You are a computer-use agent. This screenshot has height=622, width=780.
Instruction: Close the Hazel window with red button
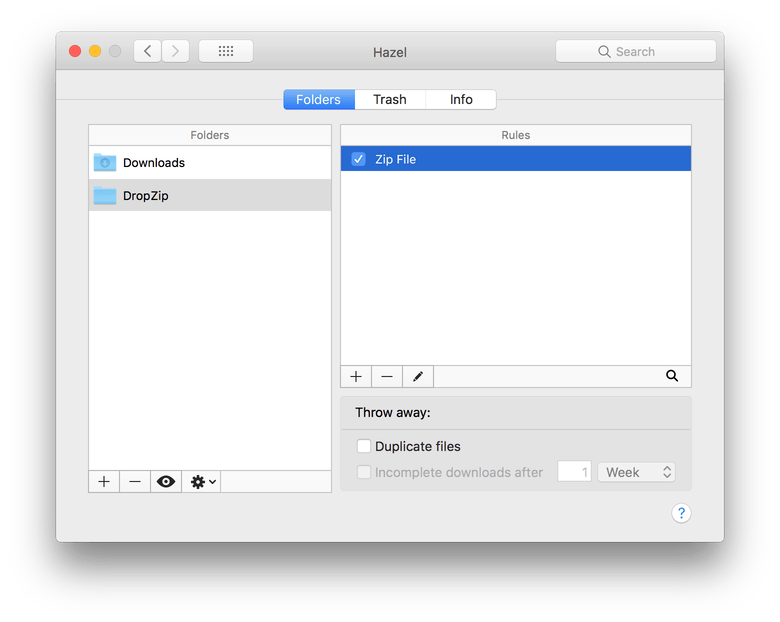pos(75,51)
